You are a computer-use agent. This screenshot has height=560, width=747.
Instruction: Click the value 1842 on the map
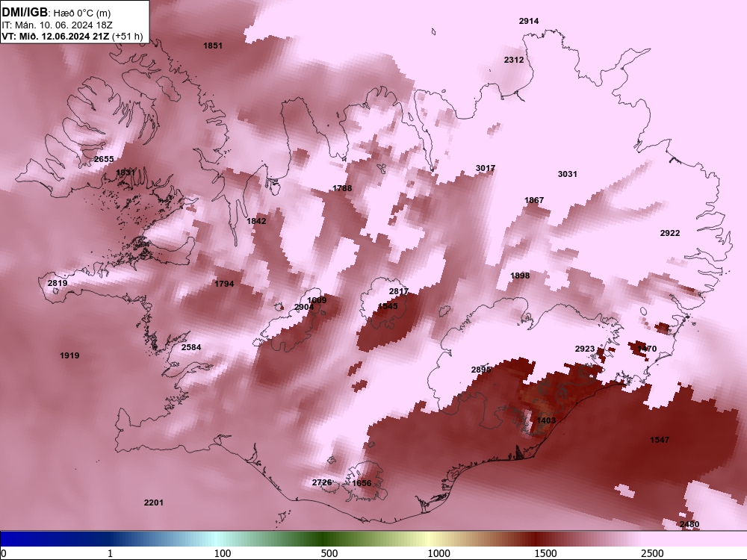(x=256, y=221)
